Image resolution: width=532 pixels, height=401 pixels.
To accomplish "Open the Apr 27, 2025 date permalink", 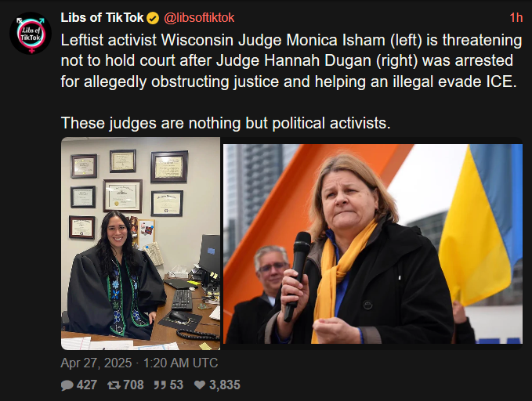I will point(139,363).
